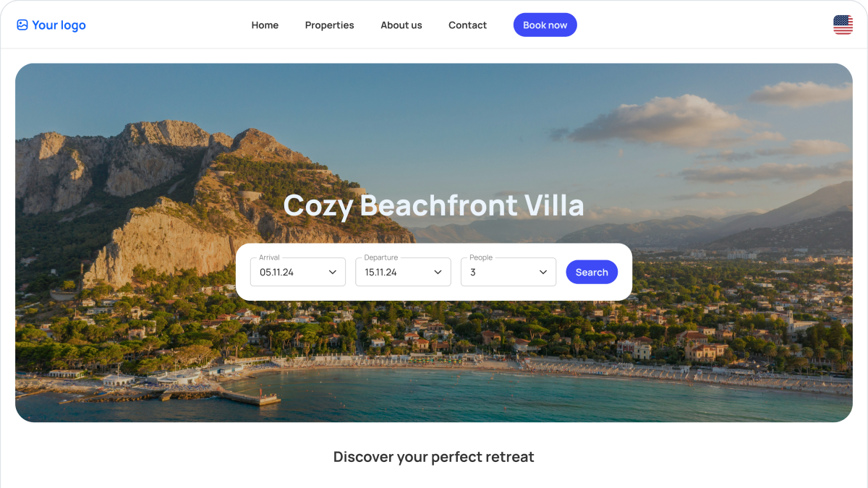868x488 pixels.
Task: Click the Arrival field label
Action: 269,257
